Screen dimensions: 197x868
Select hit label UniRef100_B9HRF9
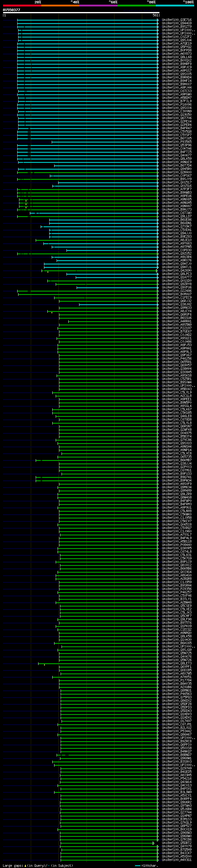pyautogui.click(x=177, y=64)
